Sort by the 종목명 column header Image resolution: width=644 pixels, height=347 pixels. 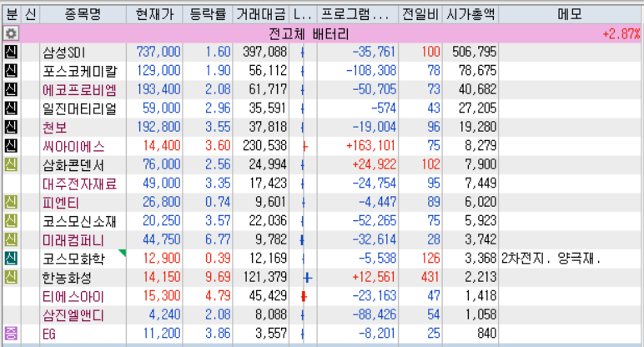(83, 15)
